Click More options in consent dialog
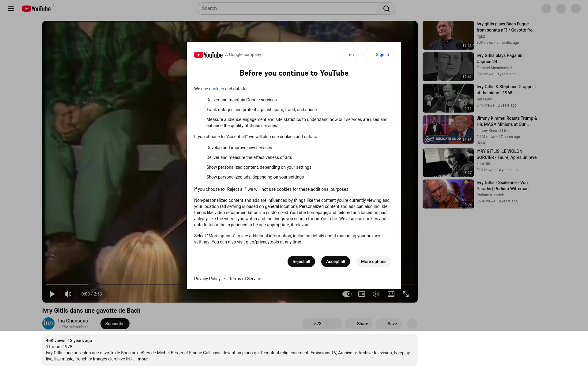 tap(374, 262)
